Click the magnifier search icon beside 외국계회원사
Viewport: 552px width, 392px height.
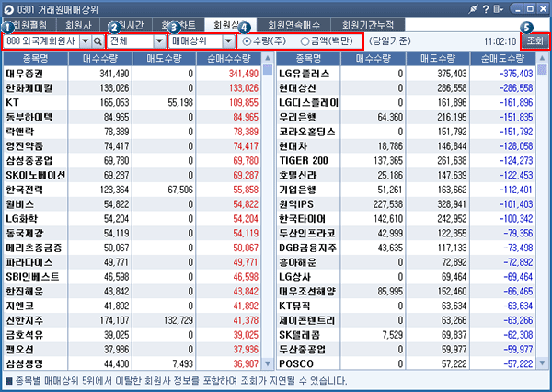98,41
